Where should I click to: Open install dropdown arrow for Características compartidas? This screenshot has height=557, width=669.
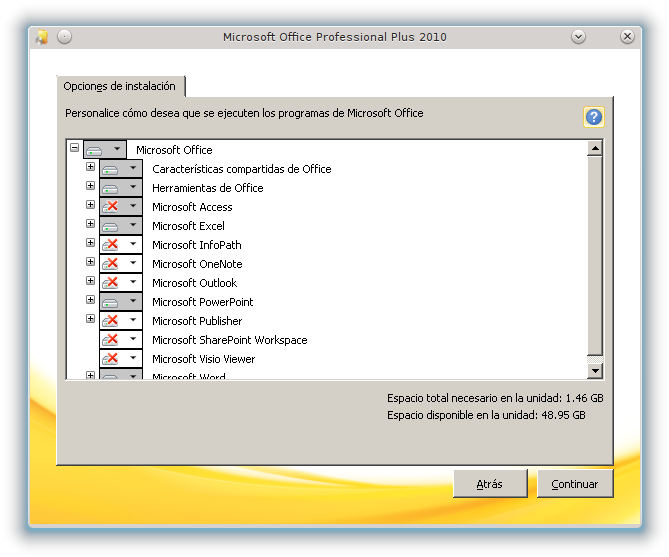tap(133, 168)
